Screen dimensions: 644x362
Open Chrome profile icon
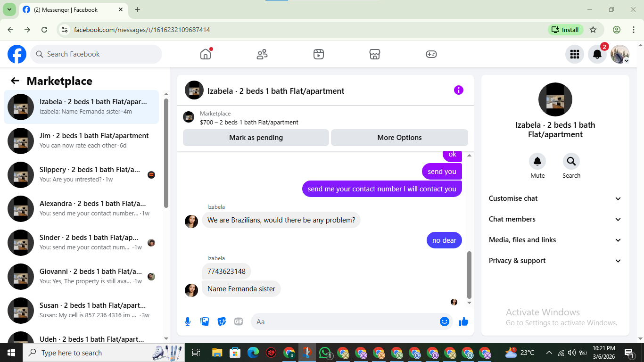pyautogui.click(x=617, y=30)
